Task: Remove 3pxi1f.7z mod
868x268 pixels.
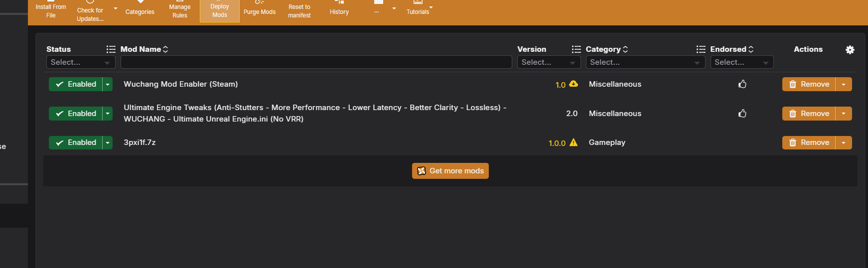Action: (x=809, y=142)
